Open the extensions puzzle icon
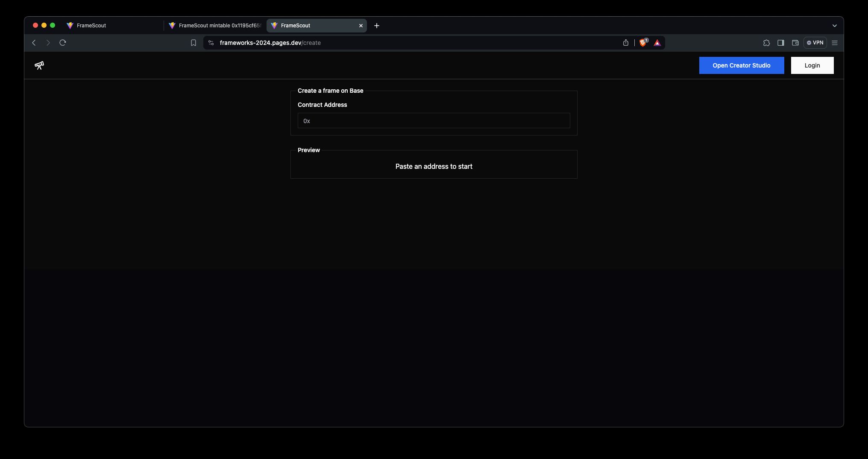The image size is (868, 459). [766, 43]
